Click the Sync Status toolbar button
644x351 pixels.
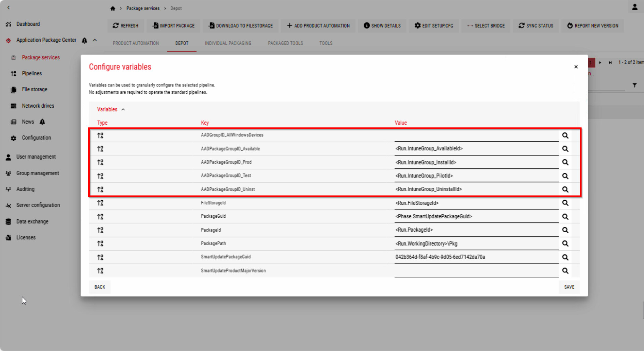pyautogui.click(x=536, y=26)
